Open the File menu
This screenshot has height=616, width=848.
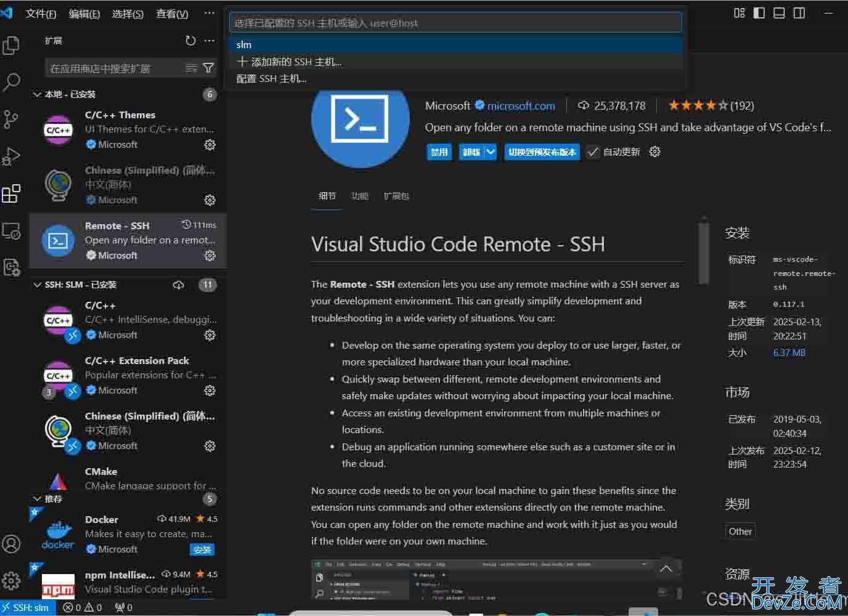pyautogui.click(x=41, y=14)
